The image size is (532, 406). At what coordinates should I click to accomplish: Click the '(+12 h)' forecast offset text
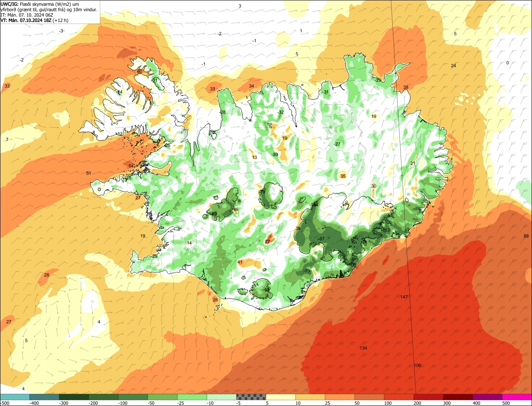(61, 20)
